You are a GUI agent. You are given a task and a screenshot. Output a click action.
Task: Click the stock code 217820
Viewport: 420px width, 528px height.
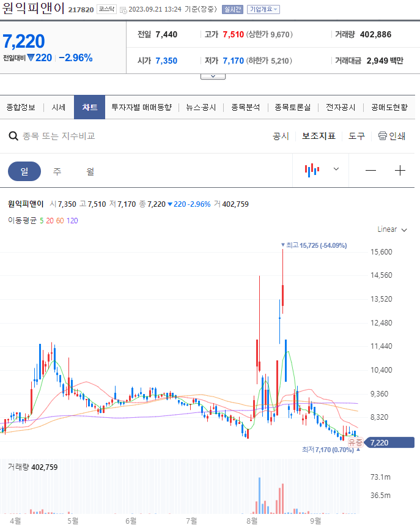click(x=81, y=10)
